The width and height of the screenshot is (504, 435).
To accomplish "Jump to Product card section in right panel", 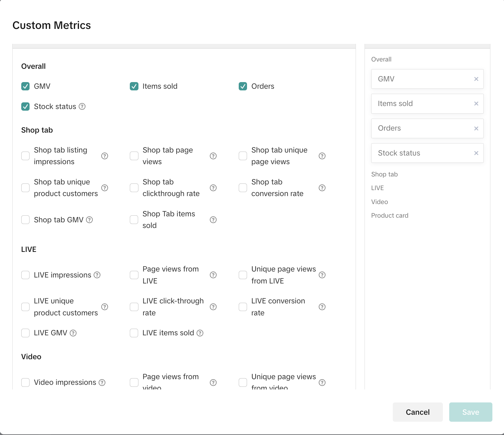I will click(x=389, y=215).
